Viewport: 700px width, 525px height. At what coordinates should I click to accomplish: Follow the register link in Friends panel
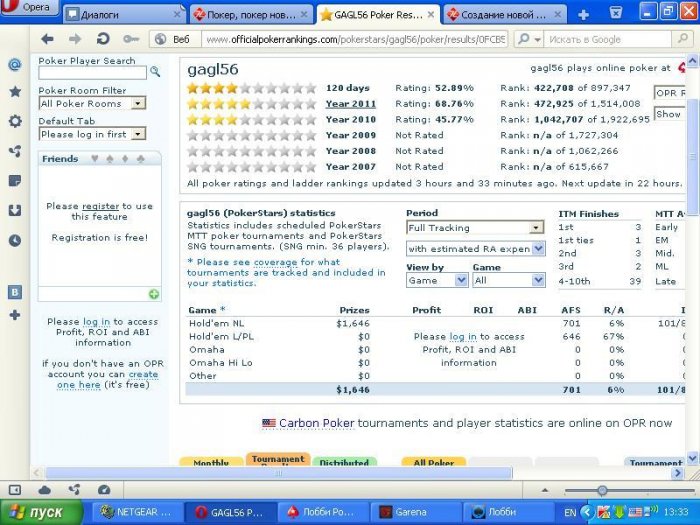pyautogui.click(x=100, y=206)
